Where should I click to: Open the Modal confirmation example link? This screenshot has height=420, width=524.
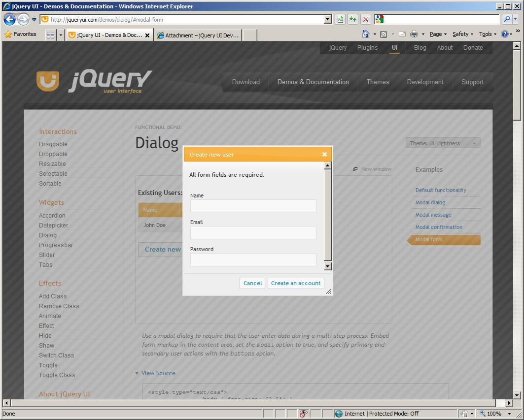click(x=438, y=227)
